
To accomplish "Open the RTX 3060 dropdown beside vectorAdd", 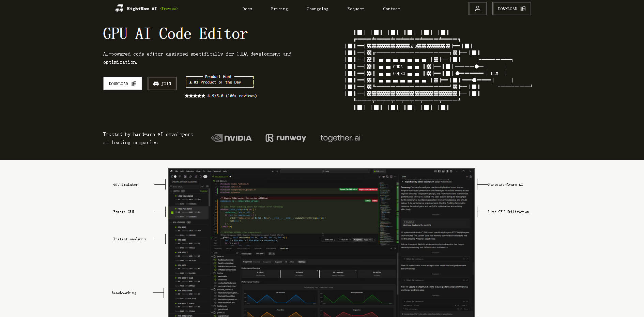I will (x=260, y=254).
